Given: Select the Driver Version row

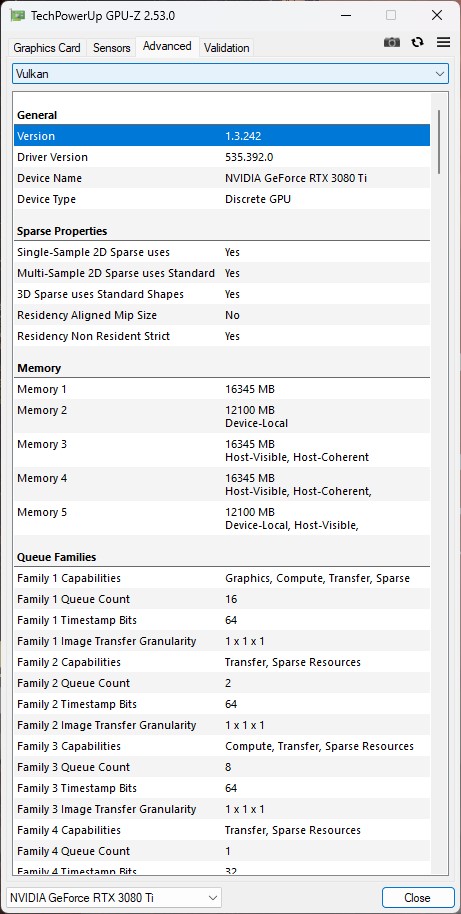Looking at the screenshot, I should [x=222, y=157].
